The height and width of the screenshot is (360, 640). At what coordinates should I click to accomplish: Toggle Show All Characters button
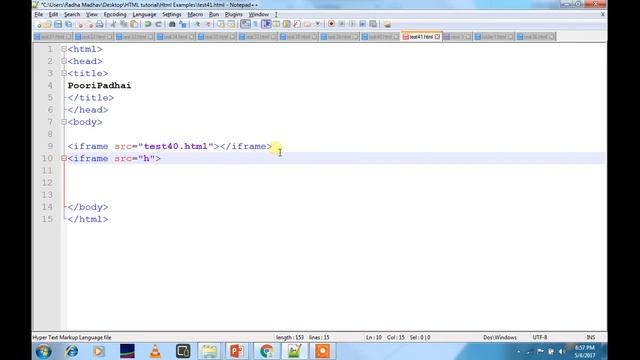click(256, 24)
